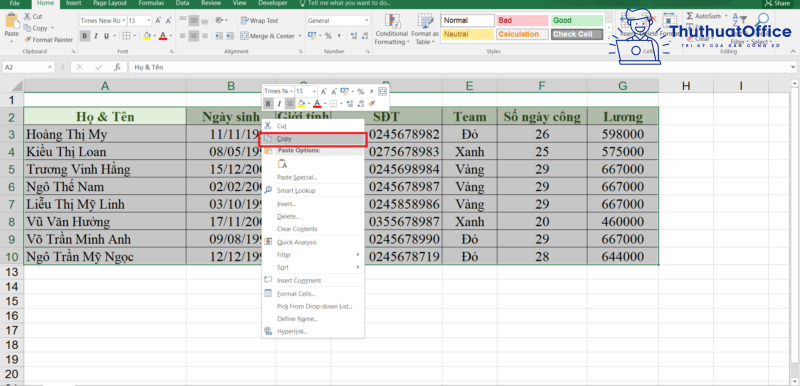The height and width of the screenshot is (386, 800).
Task: Decrease font size in ribbon
Action: coord(168,21)
